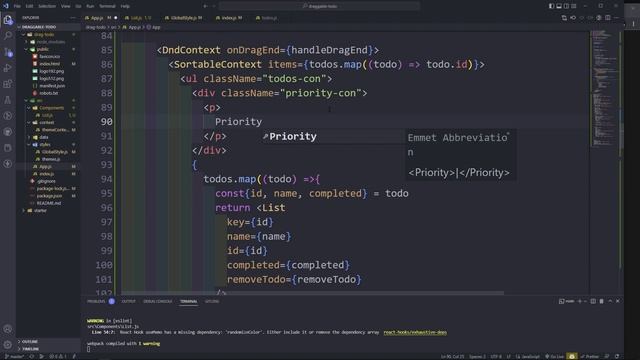
Task: Click the Spaces indentation indicator
Action: 477,356
